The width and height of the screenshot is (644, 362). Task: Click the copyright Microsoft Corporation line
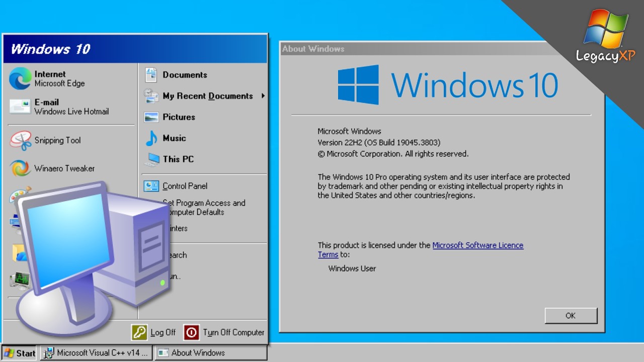(393, 154)
